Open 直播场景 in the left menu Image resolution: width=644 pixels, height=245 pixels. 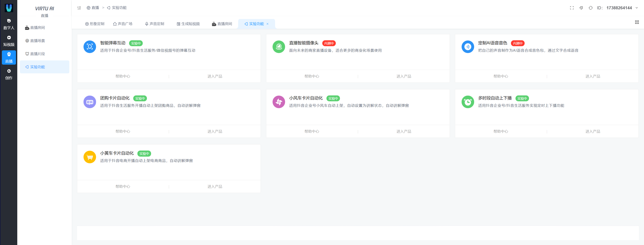click(x=44, y=41)
